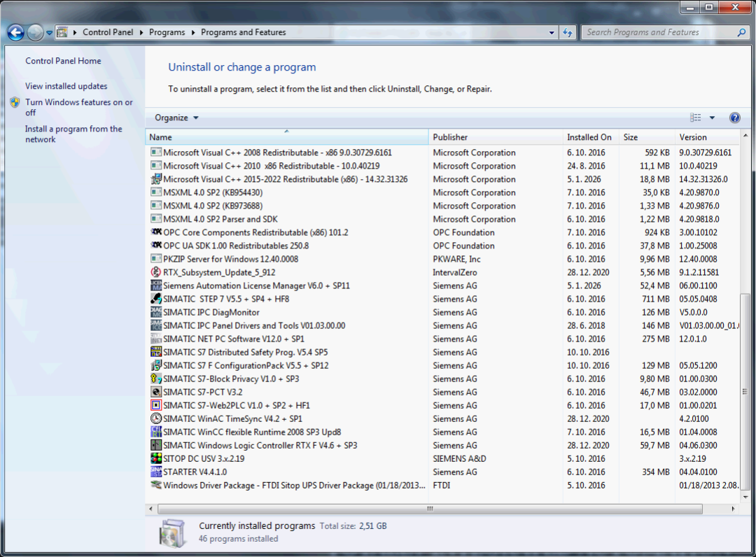Open Control Panel Home link

pos(63,61)
